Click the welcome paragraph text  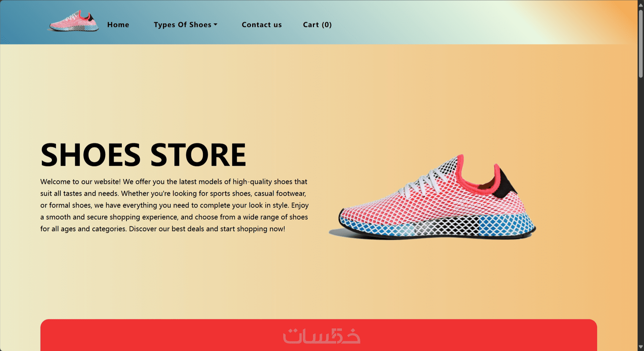174,205
